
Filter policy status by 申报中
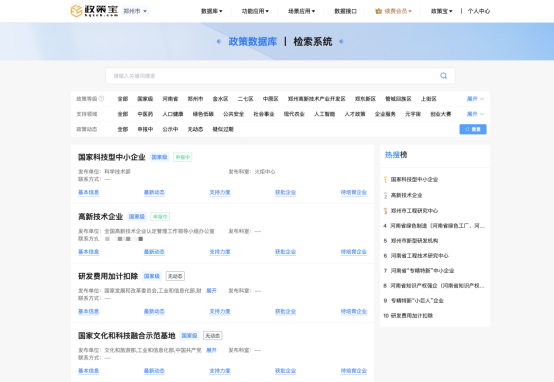pos(145,129)
